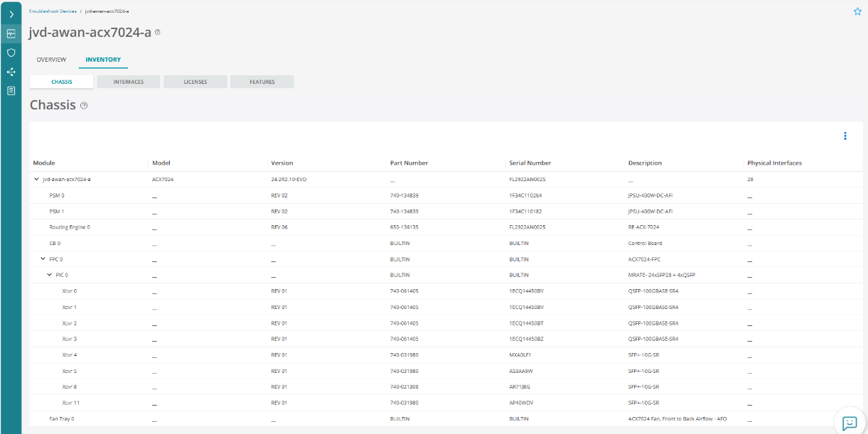Open the Licenses sub-tab
Screen dimensions: 868x434
click(x=195, y=82)
